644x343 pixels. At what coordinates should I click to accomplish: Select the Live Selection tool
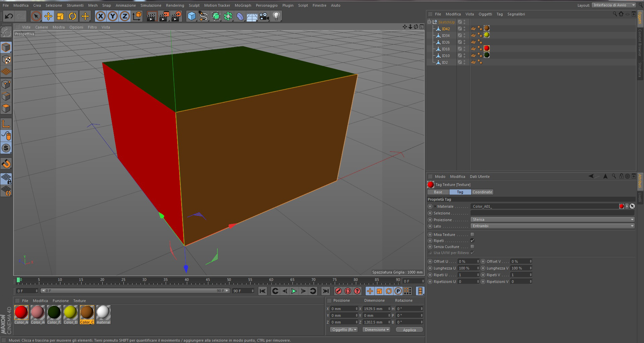36,16
